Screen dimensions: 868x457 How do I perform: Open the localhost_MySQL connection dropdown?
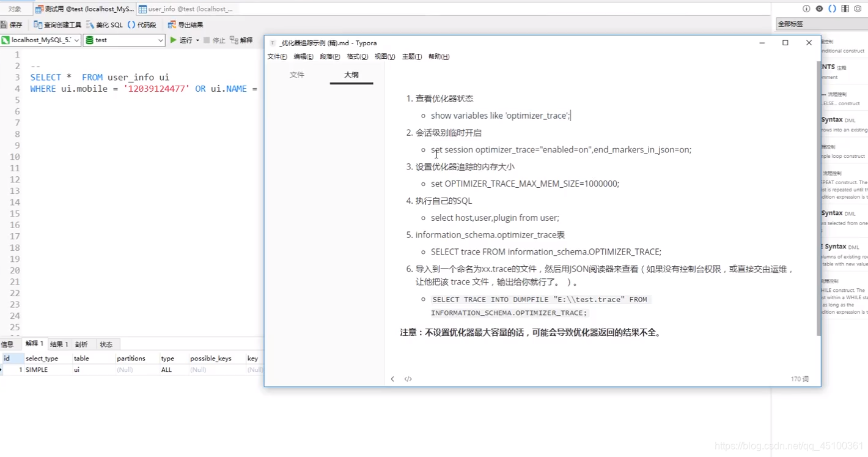pyautogui.click(x=40, y=40)
